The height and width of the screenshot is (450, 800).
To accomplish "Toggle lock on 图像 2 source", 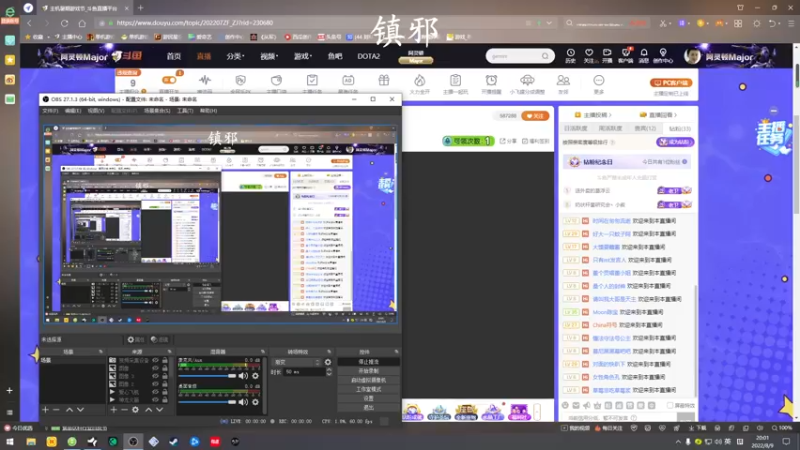I will coord(165,384).
